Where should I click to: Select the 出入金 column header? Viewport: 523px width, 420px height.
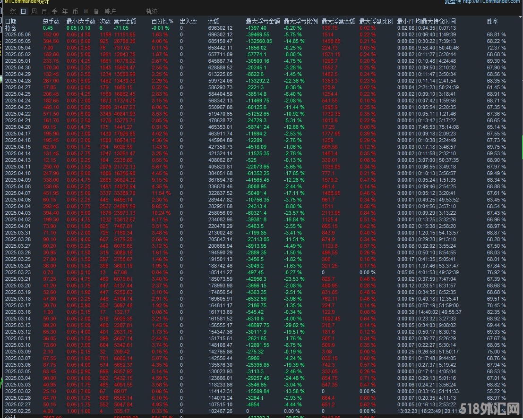coord(189,21)
